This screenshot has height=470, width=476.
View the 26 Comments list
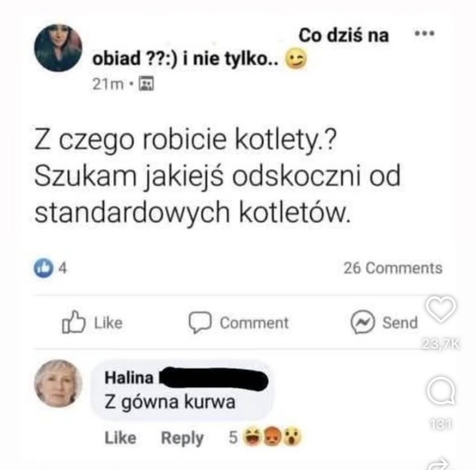tap(393, 268)
